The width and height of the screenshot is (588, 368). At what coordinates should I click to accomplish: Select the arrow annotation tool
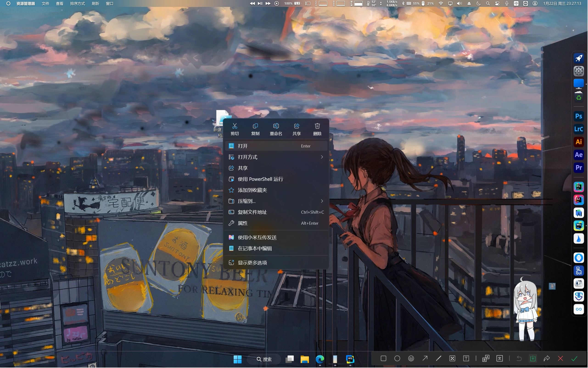tap(425, 358)
